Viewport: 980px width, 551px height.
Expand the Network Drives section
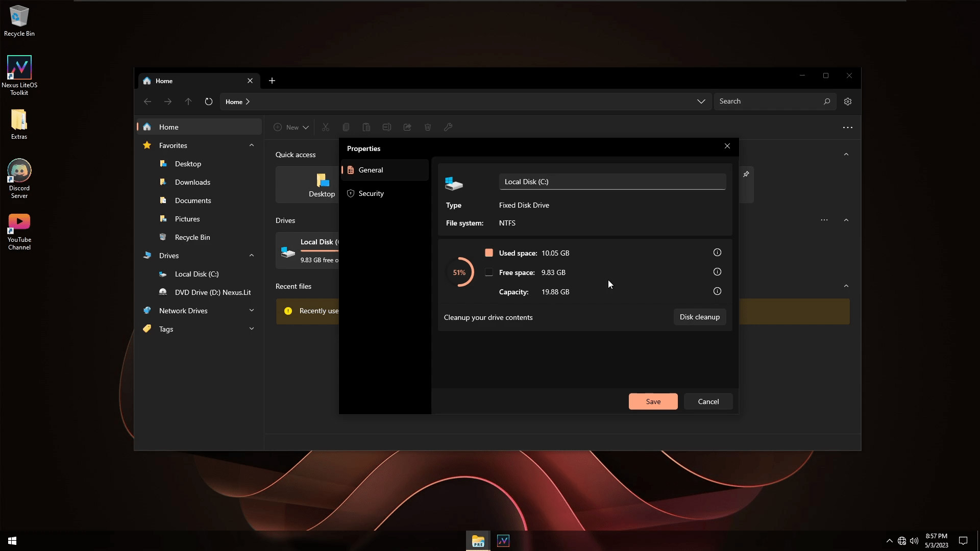pos(252,311)
